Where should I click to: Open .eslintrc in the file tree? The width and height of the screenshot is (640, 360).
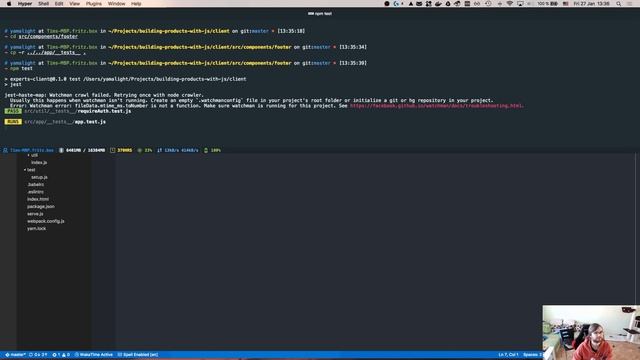pos(35,192)
